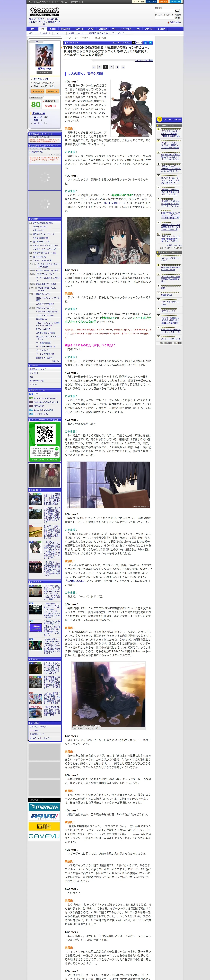The image size is (210, 980).
Task: Go to the next page with the right arrow
Action: 123,67
